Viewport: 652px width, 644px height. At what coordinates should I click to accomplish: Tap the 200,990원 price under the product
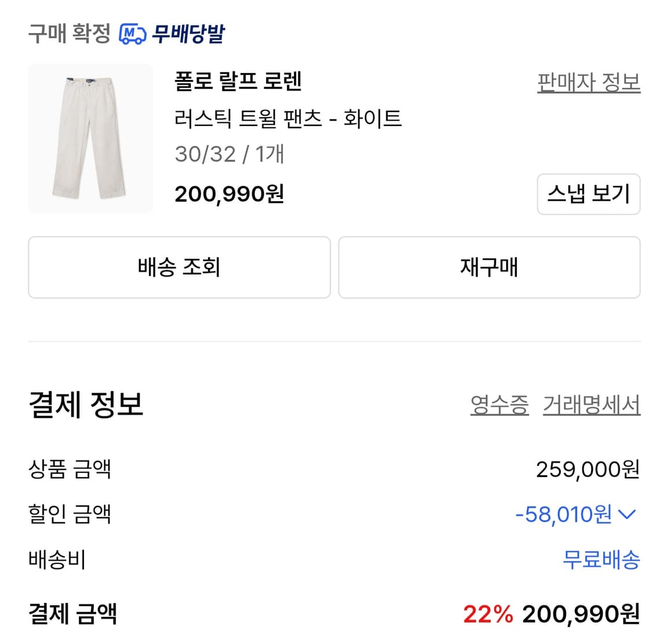(x=230, y=195)
